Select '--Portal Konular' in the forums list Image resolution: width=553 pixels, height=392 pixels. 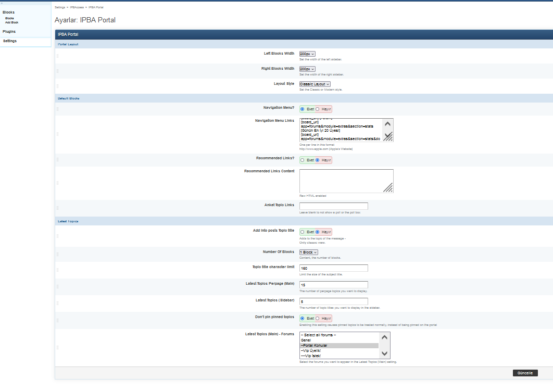coord(340,346)
